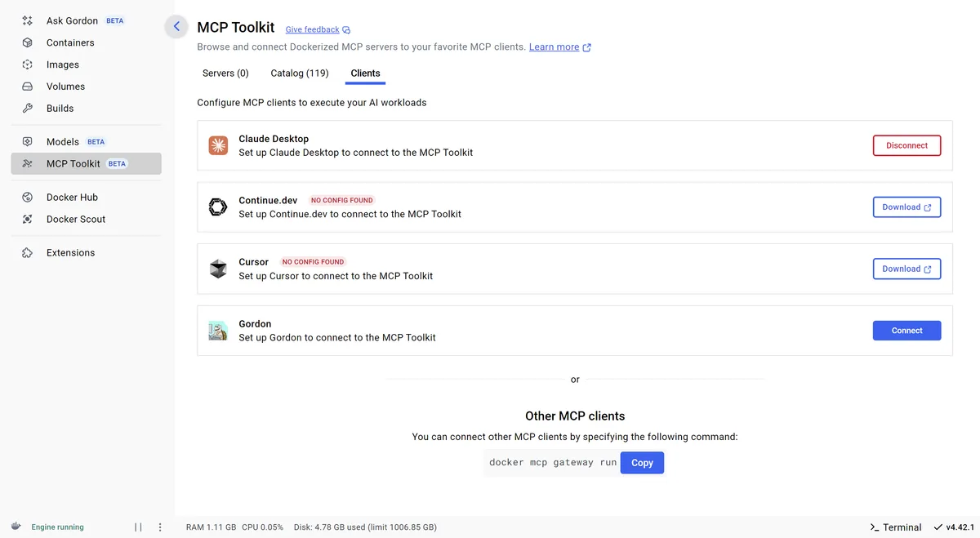
Task: Click the RAM 1.11 GB readout
Action: click(212, 527)
